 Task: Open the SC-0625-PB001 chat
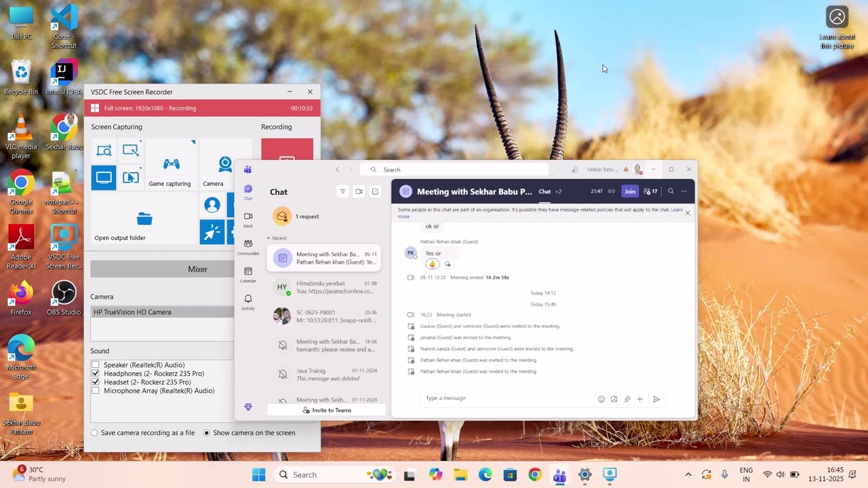click(x=323, y=317)
